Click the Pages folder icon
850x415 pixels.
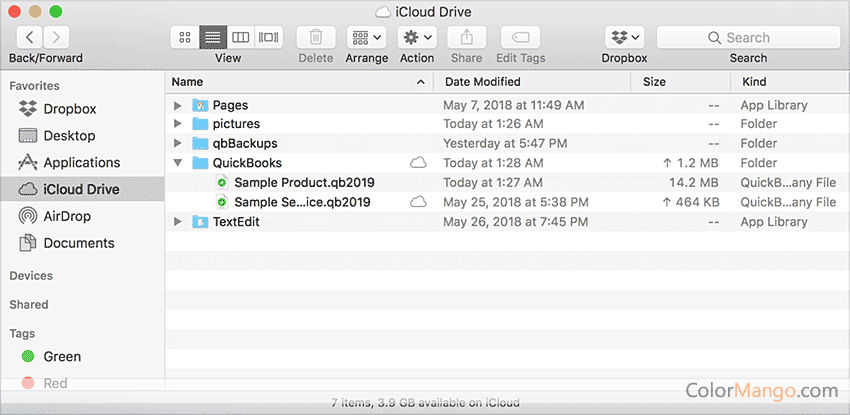(200, 105)
